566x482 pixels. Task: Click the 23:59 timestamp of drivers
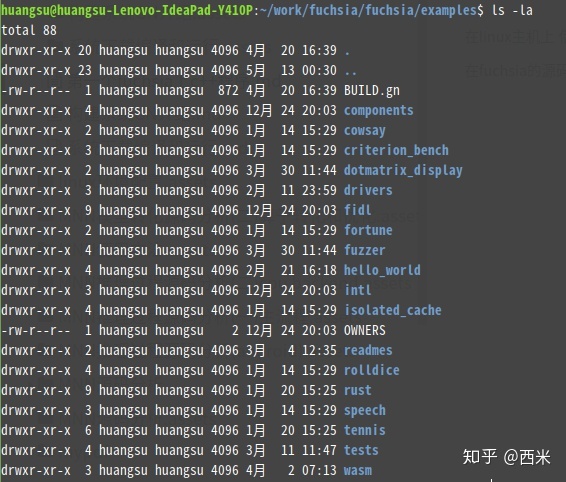(x=319, y=190)
